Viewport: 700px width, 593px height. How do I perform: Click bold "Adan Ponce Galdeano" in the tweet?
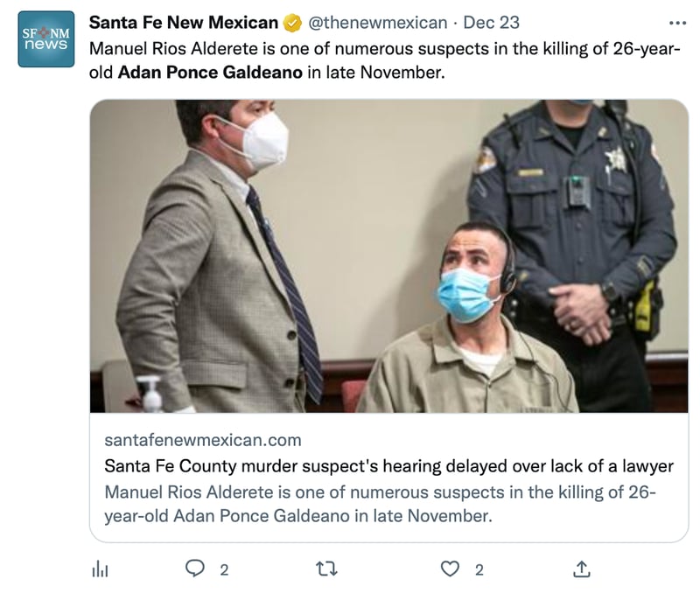point(209,72)
